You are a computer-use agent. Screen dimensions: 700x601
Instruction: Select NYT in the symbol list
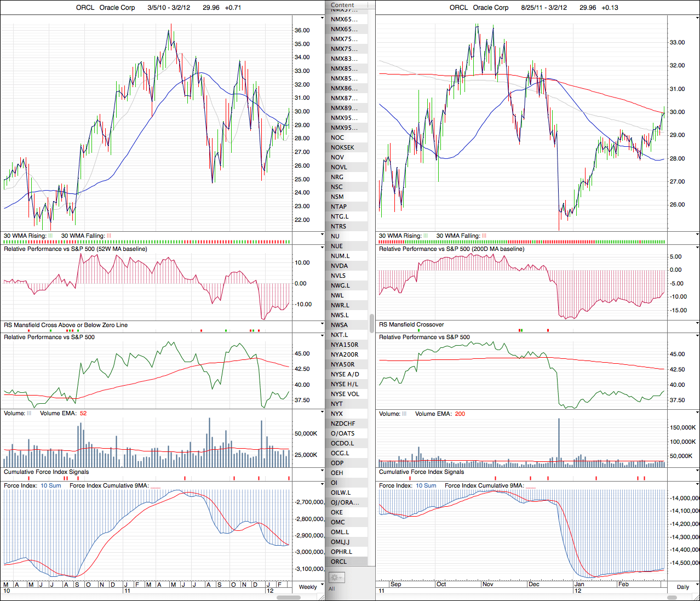(x=347, y=404)
